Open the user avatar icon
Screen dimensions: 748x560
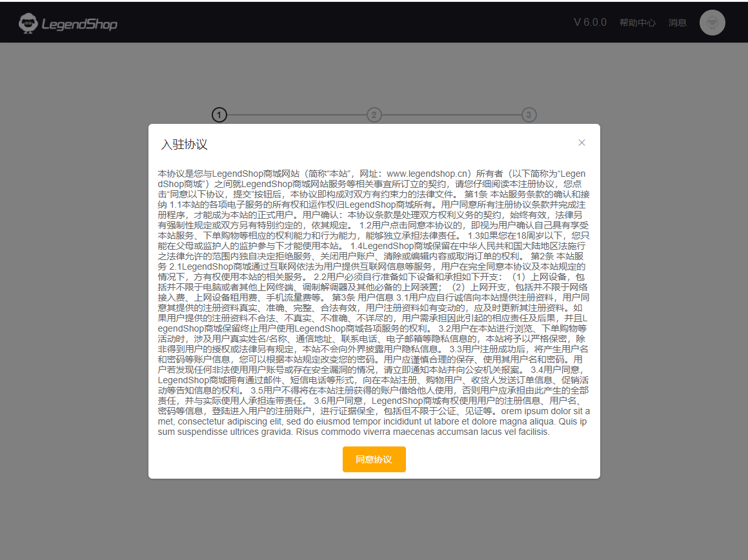point(712,23)
